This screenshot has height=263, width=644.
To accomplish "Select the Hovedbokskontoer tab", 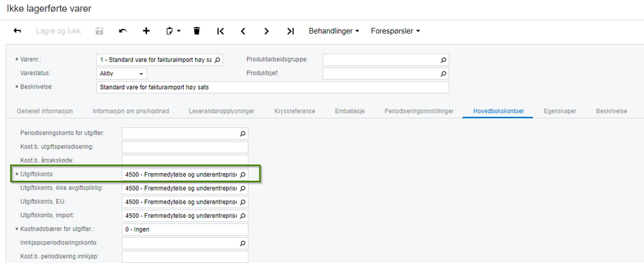I will coord(499,111).
